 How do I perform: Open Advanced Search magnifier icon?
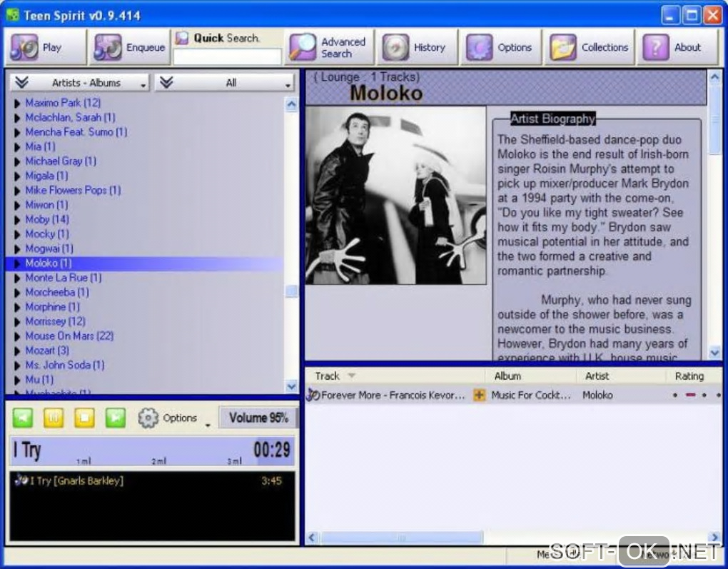(x=302, y=47)
